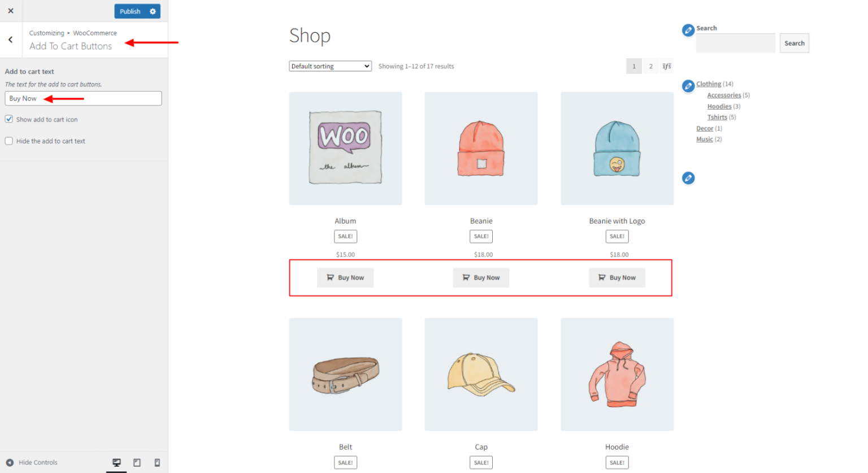Open the Default sorting dropdown
This screenshot has height=473, width=868.
[x=330, y=66]
